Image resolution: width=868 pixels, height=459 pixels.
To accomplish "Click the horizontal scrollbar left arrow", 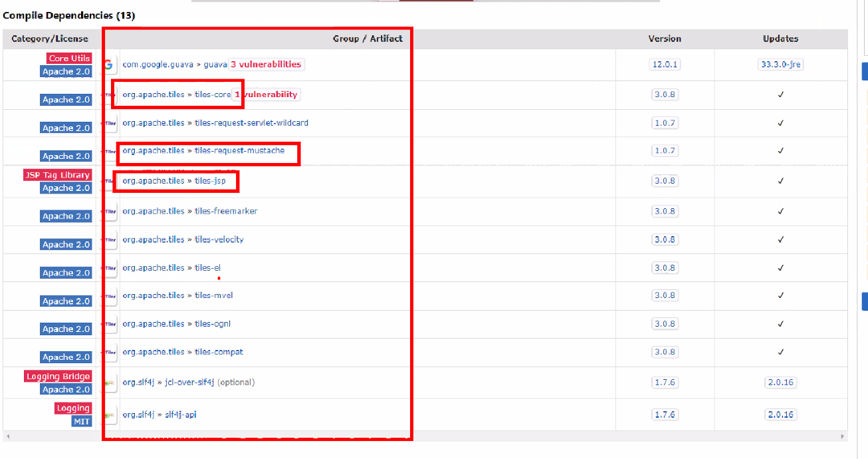I will pyautogui.click(x=7, y=436).
